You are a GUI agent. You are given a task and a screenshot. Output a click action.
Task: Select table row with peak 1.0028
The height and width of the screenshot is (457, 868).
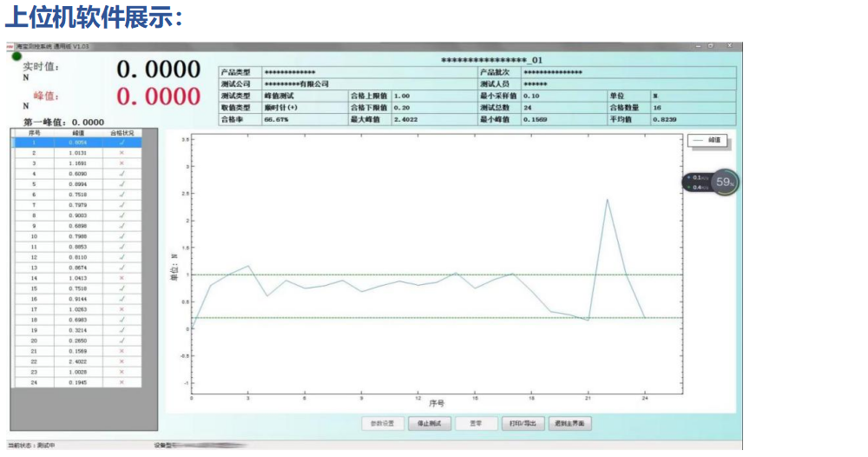click(77, 372)
